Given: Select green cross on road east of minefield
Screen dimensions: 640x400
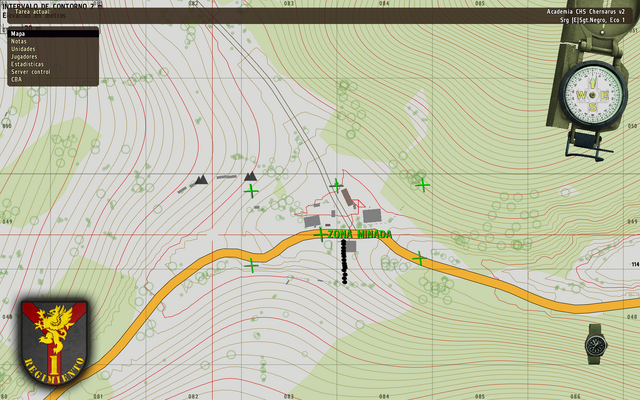Looking at the screenshot, I should [x=419, y=258].
